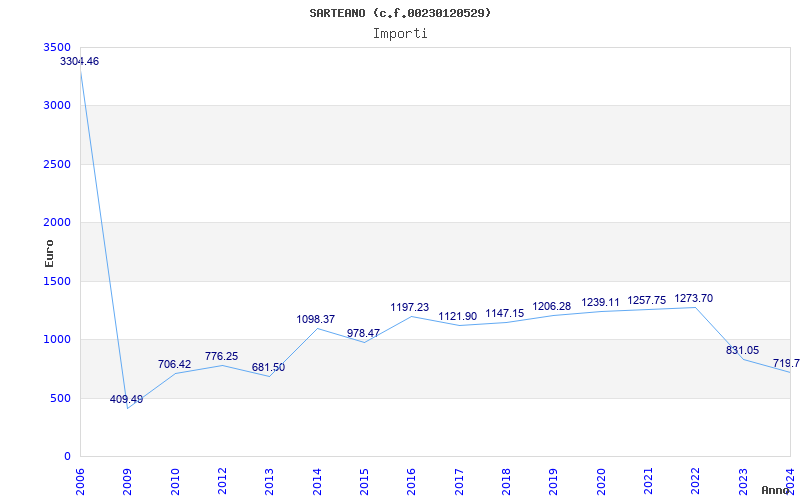The height and width of the screenshot is (500, 800).
Task: Select the 681.50 data label
Action: point(268,368)
